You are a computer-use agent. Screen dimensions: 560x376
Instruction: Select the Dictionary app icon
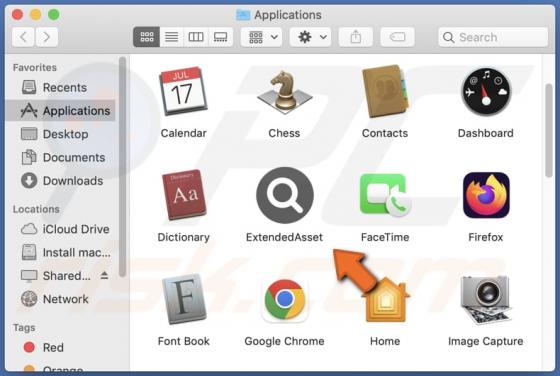[x=184, y=195]
